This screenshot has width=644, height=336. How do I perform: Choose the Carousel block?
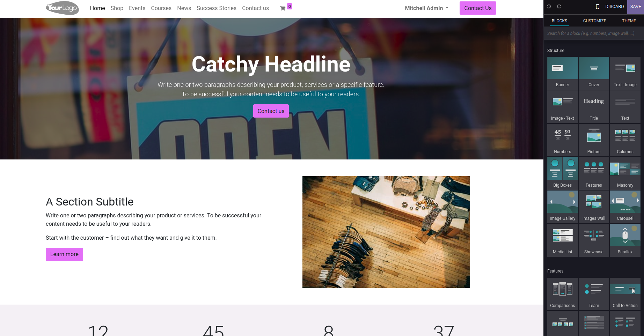pos(625,207)
